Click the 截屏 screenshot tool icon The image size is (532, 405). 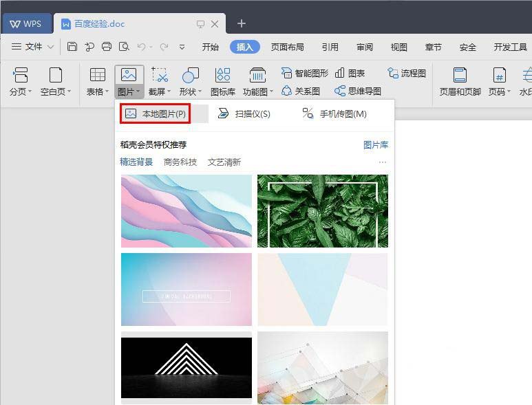[x=160, y=75]
